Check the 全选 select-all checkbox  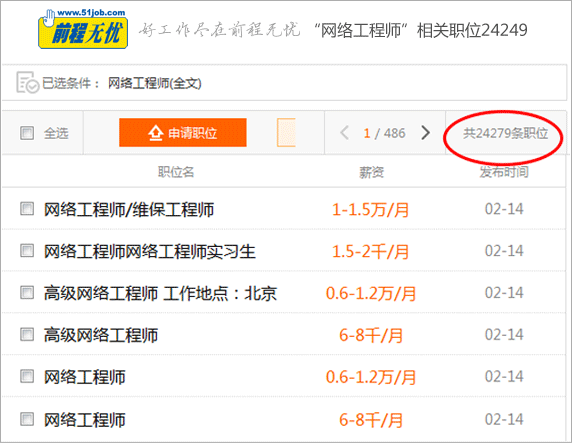coord(27,133)
